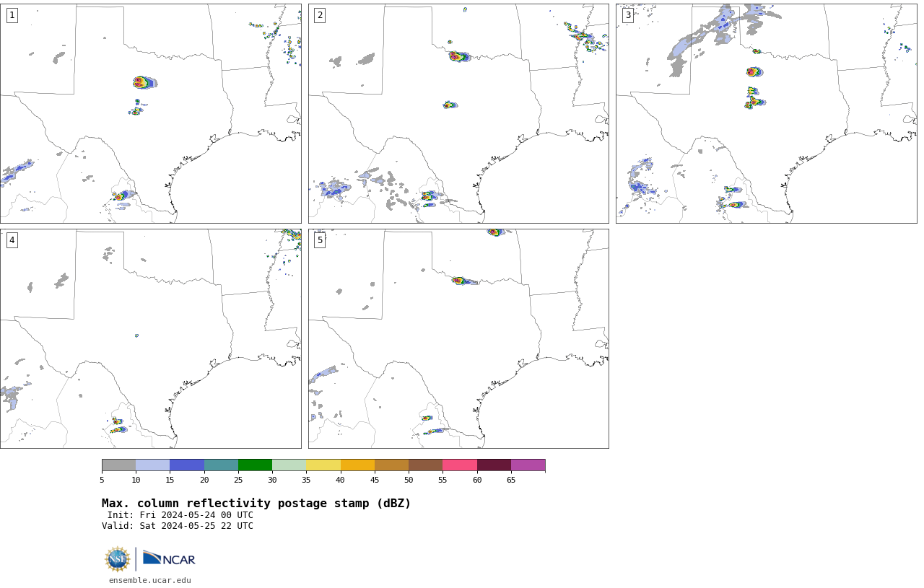Click the number 1 label box
This screenshot has height=588, width=924.
12,15
